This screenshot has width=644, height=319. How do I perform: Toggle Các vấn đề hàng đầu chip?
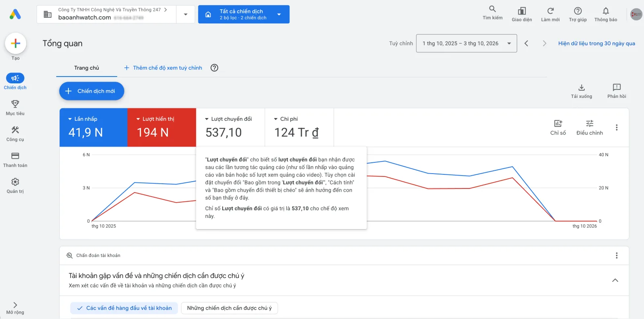click(x=124, y=308)
